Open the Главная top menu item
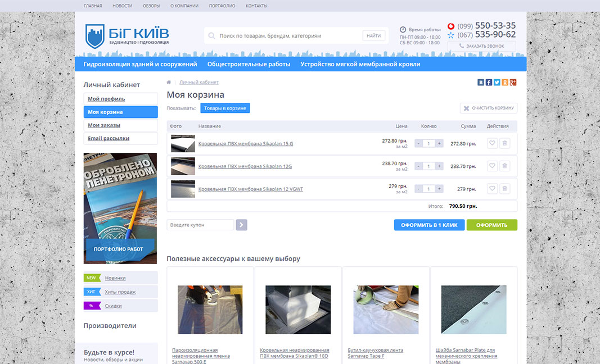Screen dimensions: 600x364 point(93,6)
